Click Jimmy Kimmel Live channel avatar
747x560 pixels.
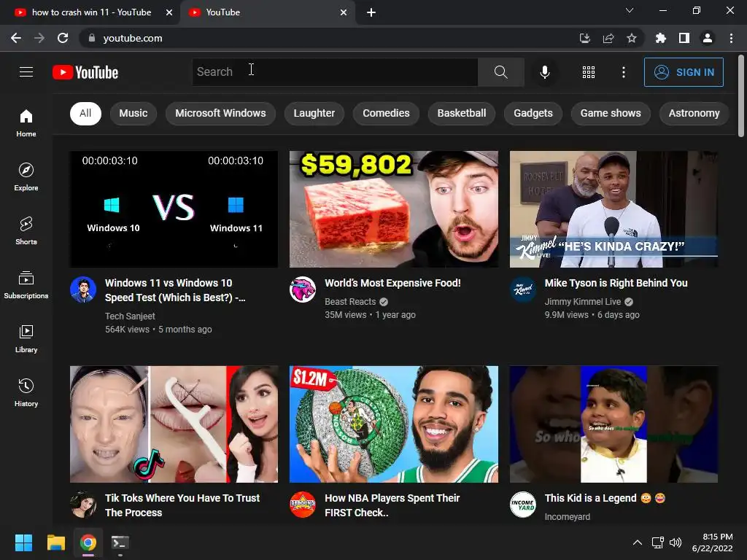tap(522, 289)
